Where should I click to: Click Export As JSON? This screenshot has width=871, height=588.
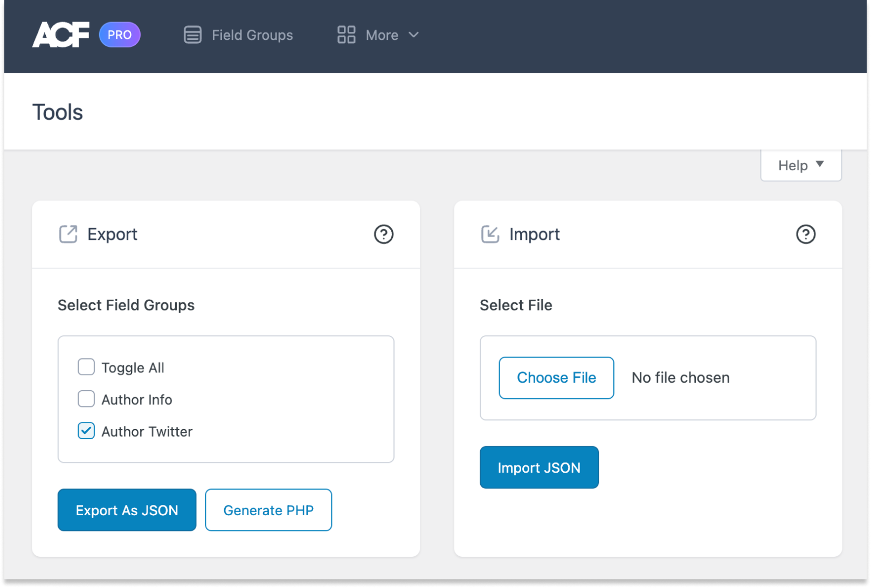point(127,510)
